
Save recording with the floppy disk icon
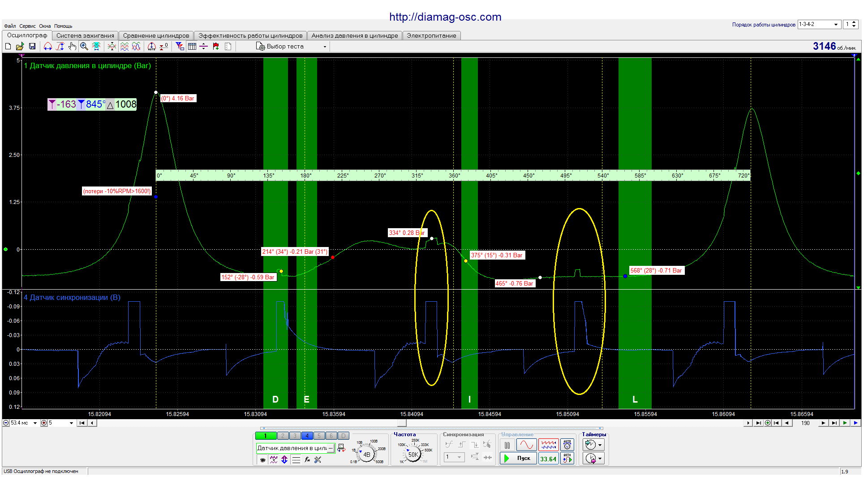(x=32, y=46)
